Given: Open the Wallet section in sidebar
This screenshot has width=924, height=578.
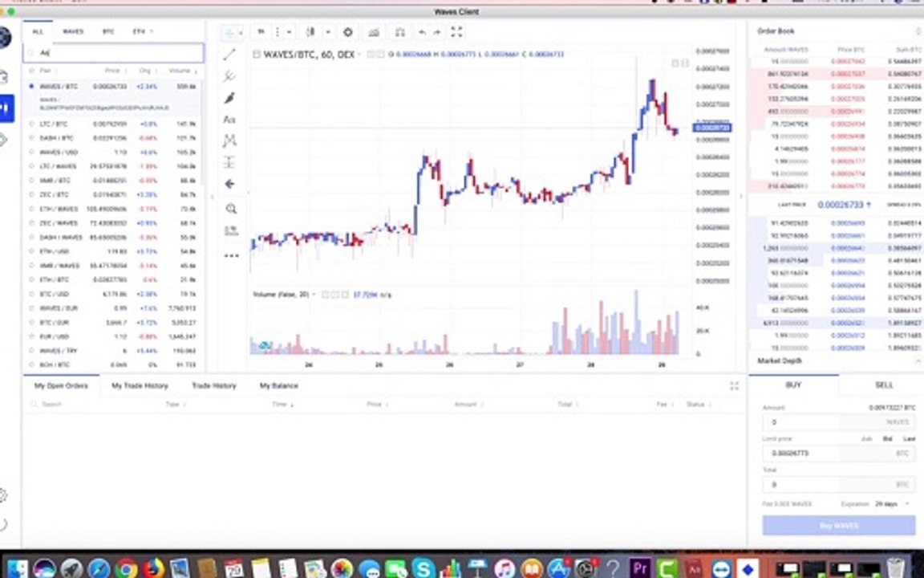Looking at the screenshot, I should click(x=3, y=77).
